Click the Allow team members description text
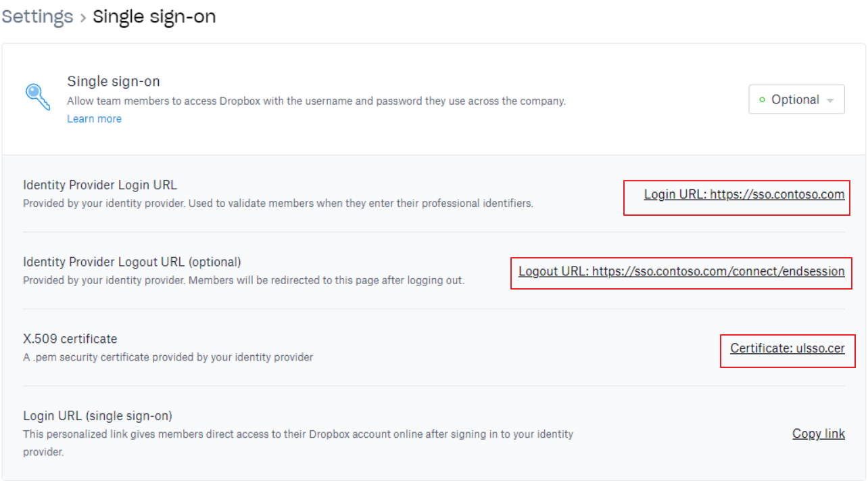Screen dimensions: 868x481 tap(316, 101)
